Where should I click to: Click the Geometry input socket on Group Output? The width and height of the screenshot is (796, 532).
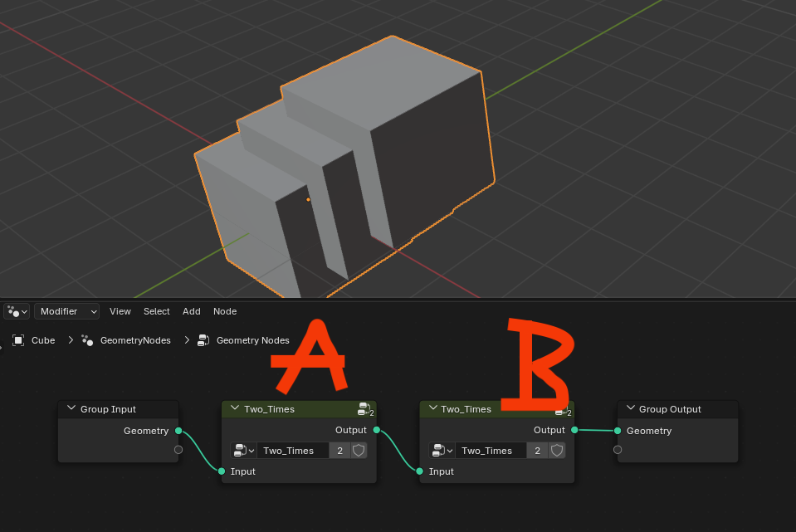pyautogui.click(x=618, y=431)
